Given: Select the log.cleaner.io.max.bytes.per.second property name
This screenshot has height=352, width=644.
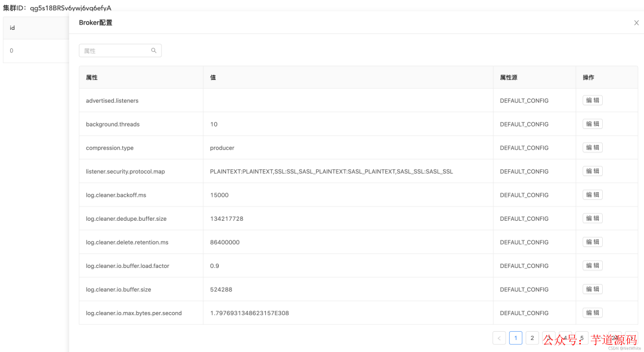Looking at the screenshot, I should click(x=134, y=313).
